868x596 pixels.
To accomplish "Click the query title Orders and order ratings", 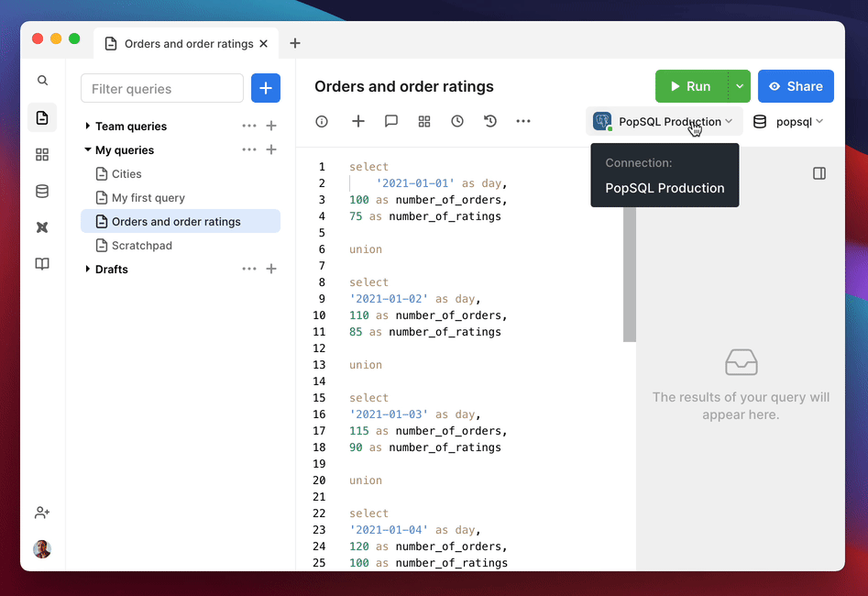I will point(404,86).
